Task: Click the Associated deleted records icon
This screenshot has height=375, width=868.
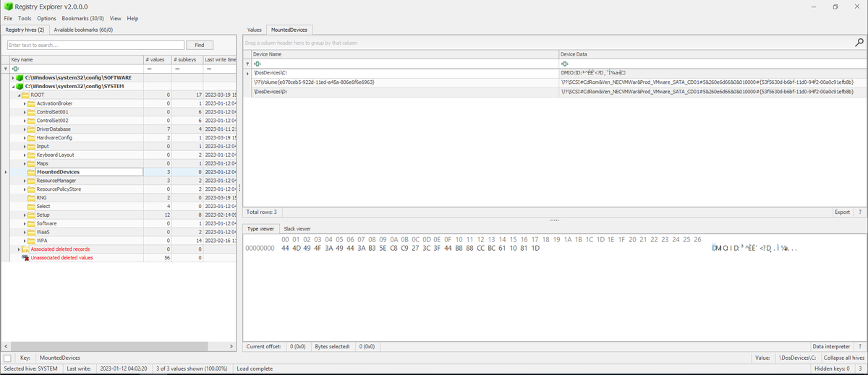Action: [25, 249]
